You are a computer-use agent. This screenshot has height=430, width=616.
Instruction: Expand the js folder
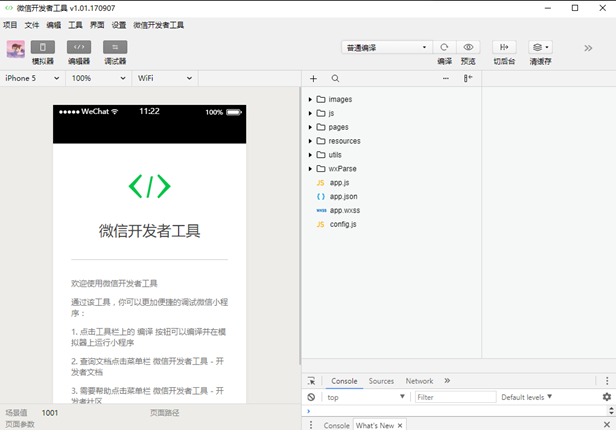click(x=310, y=113)
